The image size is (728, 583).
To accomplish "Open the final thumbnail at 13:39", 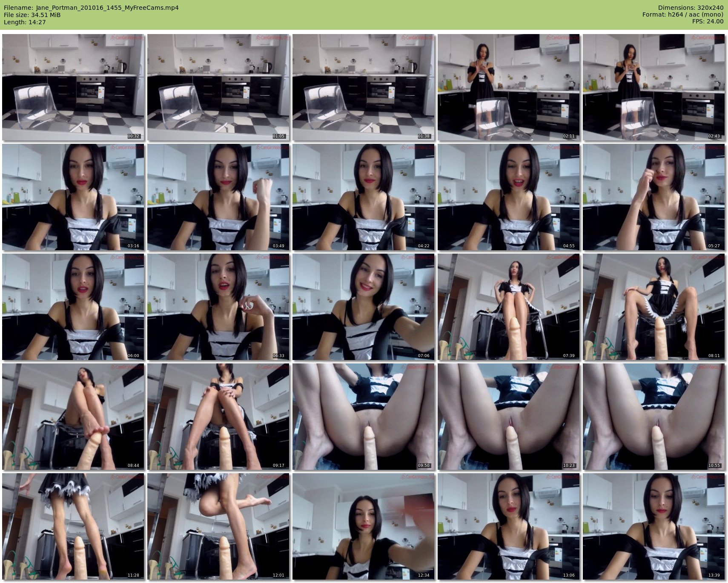I will click(x=653, y=526).
